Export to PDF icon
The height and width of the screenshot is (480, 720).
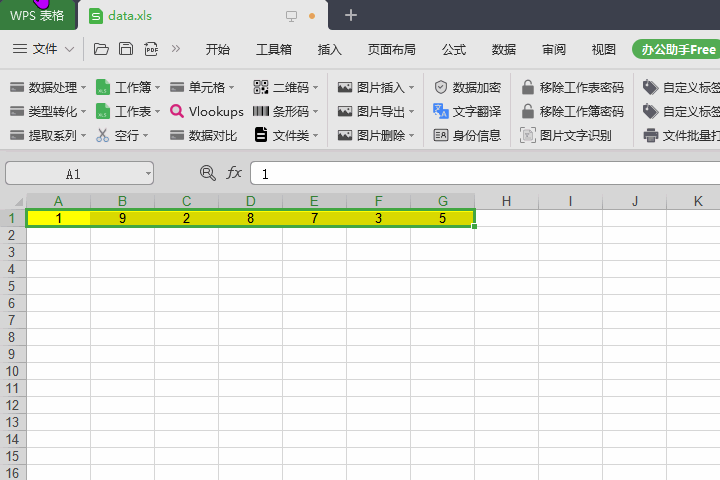coord(151,49)
